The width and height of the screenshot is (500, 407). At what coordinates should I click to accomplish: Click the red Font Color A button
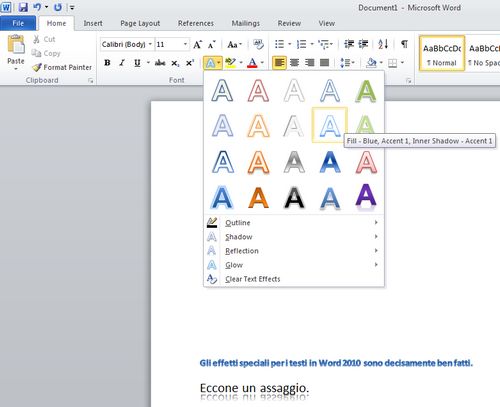pyautogui.click(x=253, y=63)
